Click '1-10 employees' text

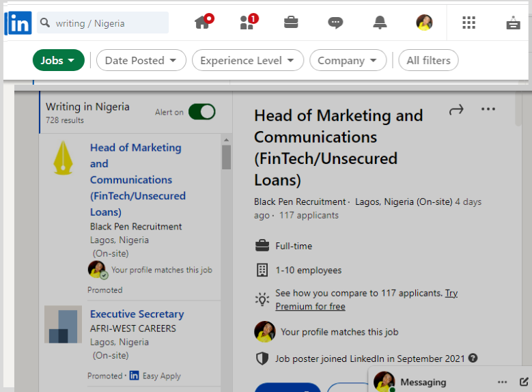[x=309, y=270]
